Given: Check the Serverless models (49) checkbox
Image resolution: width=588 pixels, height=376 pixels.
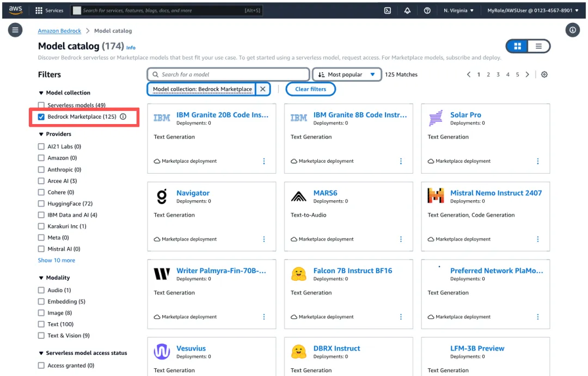Looking at the screenshot, I should [x=41, y=106].
